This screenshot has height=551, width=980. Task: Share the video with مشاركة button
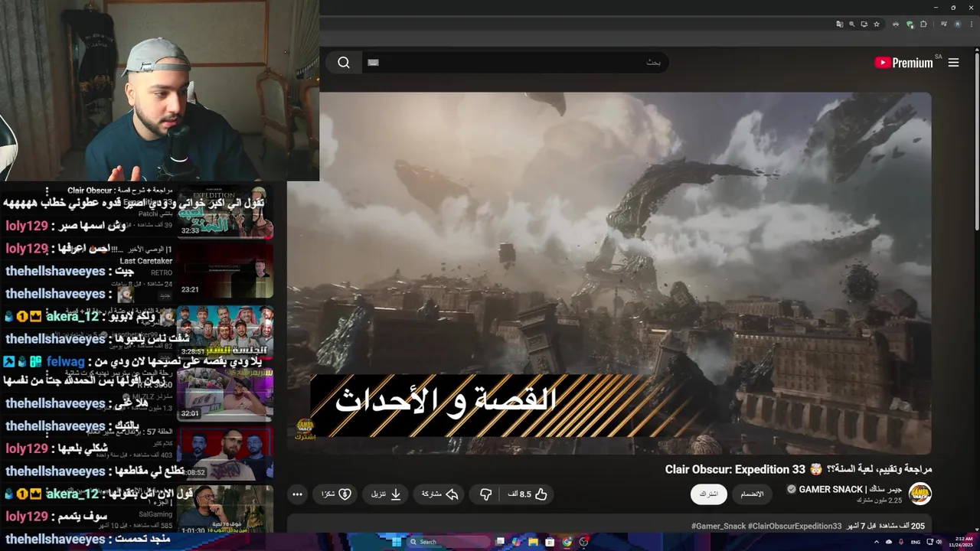(440, 494)
